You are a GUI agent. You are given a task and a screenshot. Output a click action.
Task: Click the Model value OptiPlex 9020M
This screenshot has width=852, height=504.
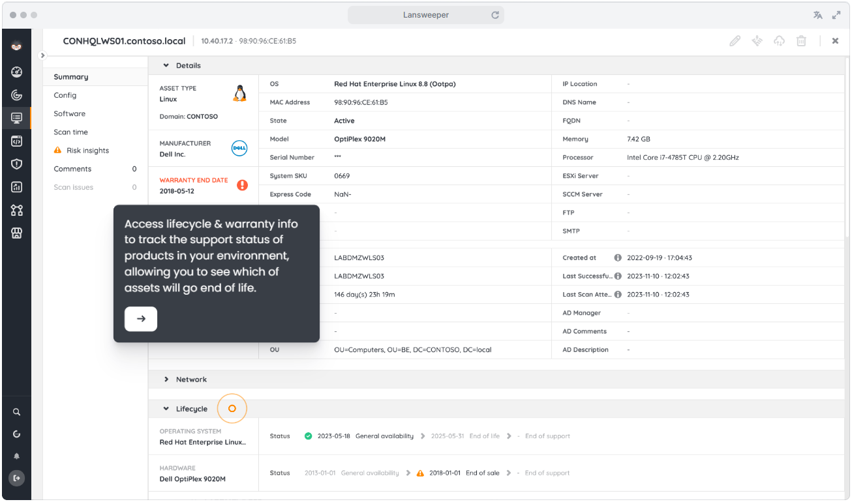[361, 139]
